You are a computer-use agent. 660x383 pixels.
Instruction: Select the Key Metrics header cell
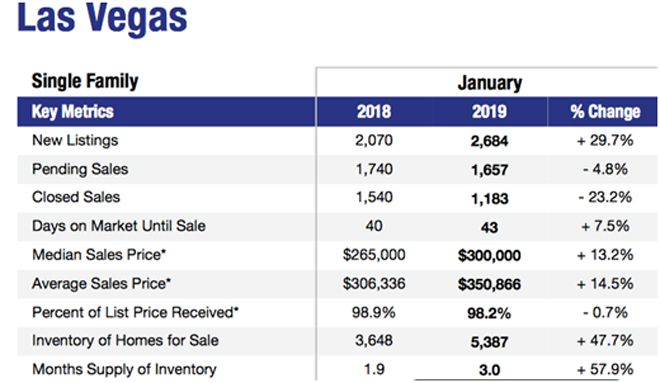pos(73,112)
